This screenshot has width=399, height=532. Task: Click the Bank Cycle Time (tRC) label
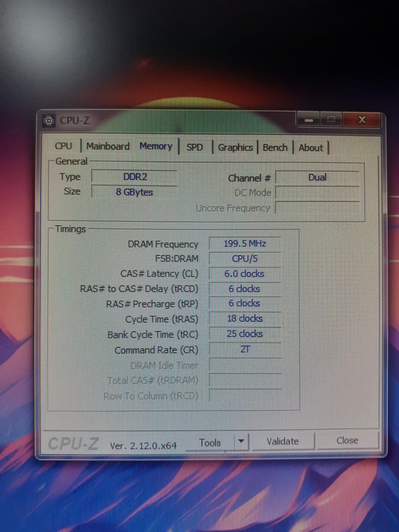153,335
